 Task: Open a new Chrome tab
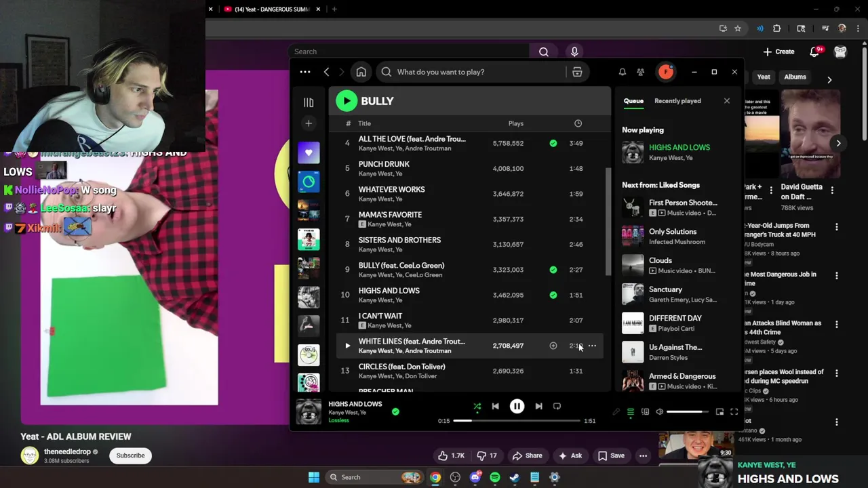(334, 9)
